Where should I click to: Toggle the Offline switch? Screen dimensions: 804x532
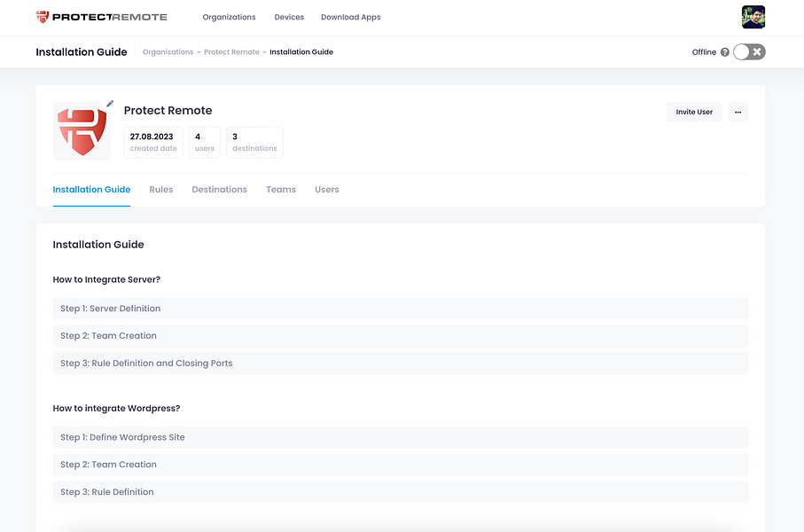click(749, 51)
